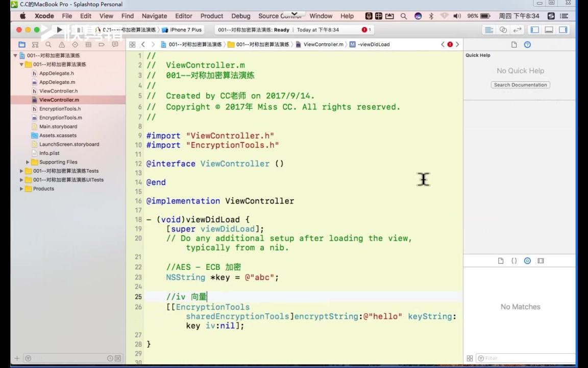Image resolution: width=588 pixels, height=368 pixels.
Task: Toggle the debug area visibility
Action: 550,30
